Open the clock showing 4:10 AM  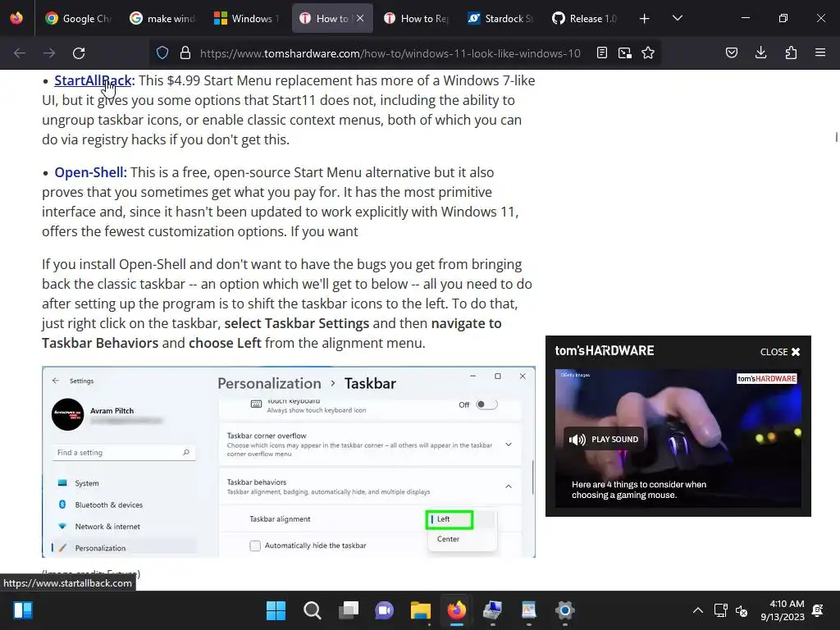[783, 610]
